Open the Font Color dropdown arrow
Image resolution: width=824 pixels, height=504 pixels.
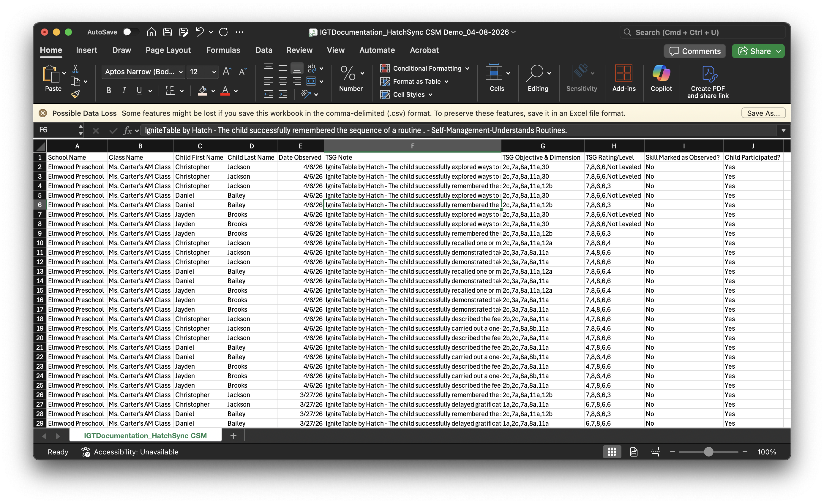tap(236, 91)
